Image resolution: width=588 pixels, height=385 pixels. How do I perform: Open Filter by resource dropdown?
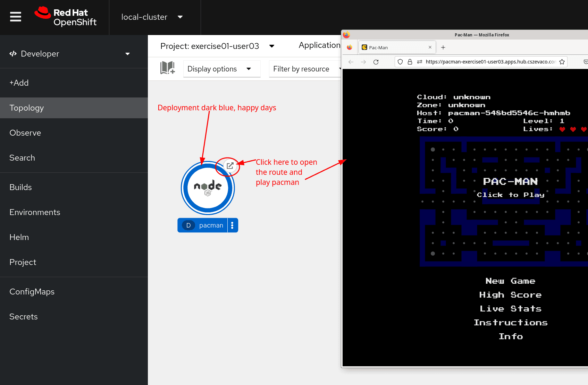(x=305, y=69)
